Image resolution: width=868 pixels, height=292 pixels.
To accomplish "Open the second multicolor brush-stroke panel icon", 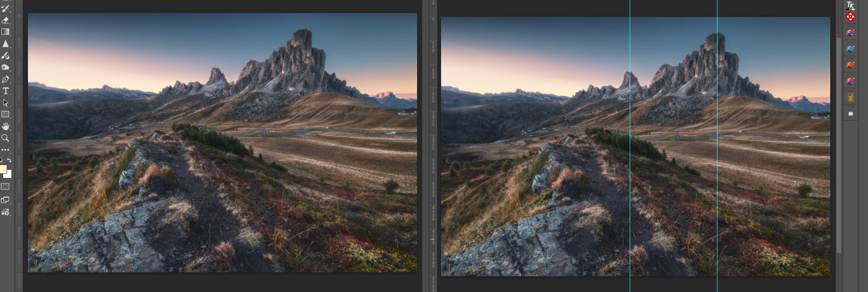I will 851,81.
